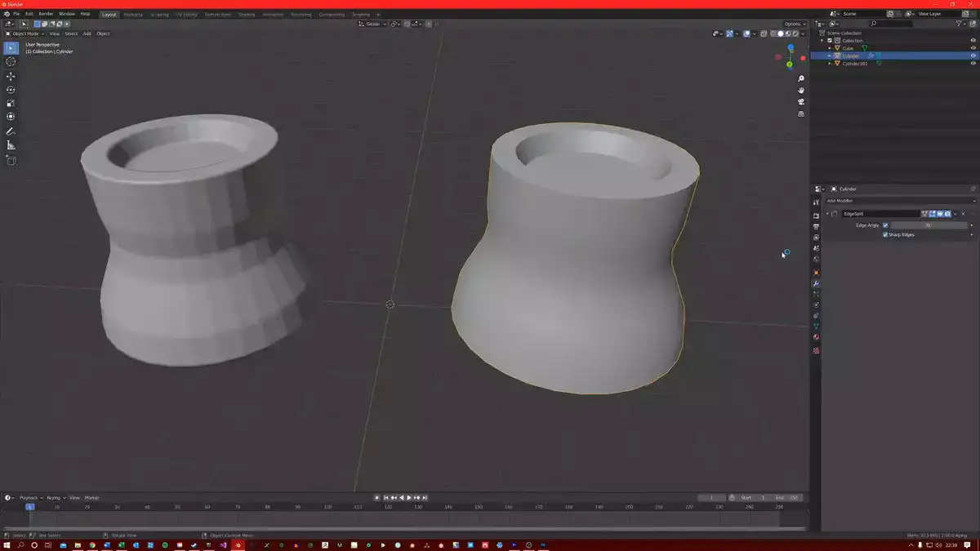Open the Material properties tab icon
Image resolution: width=980 pixels, height=551 pixels.
point(816,337)
